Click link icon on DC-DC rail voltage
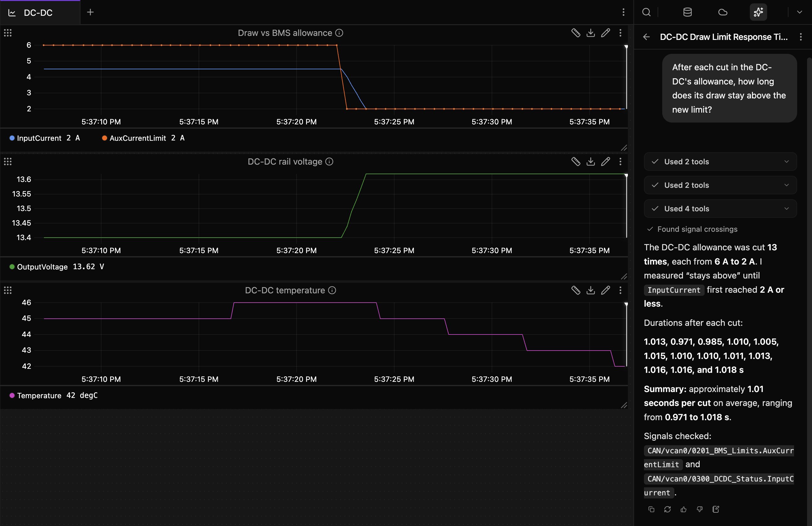The width and height of the screenshot is (812, 526). pyautogui.click(x=576, y=161)
